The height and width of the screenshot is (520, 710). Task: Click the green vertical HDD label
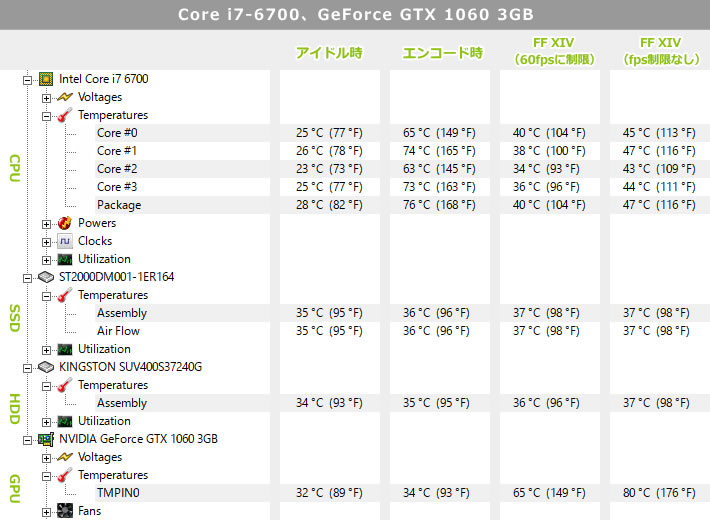[x=15, y=409]
